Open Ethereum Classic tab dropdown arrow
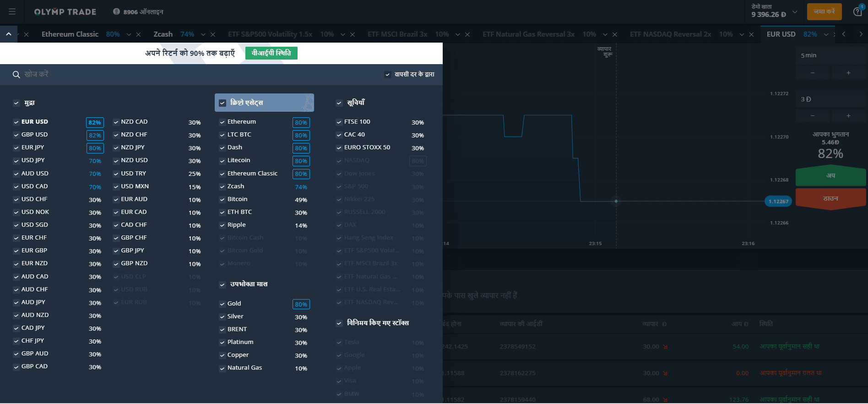This screenshot has width=868, height=404. (x=129, y=34)
